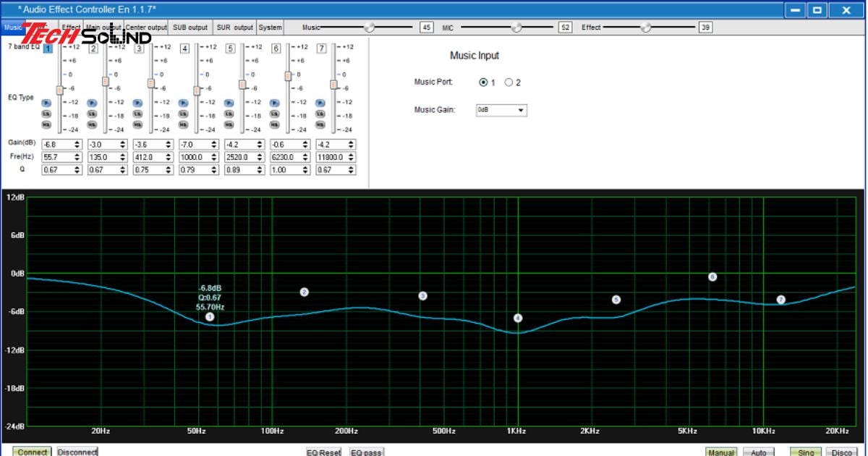The image size is (868, 456).
Task: Click the band 4 frequency field showing 1000.0
Action: point(198,157)
